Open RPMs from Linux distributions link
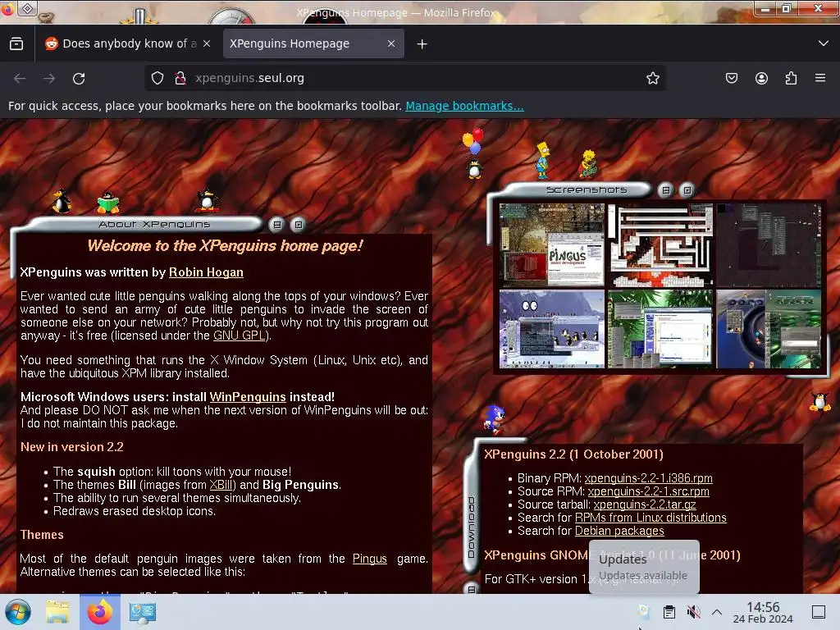The image size is (840, 630). (x=651, y=518)
